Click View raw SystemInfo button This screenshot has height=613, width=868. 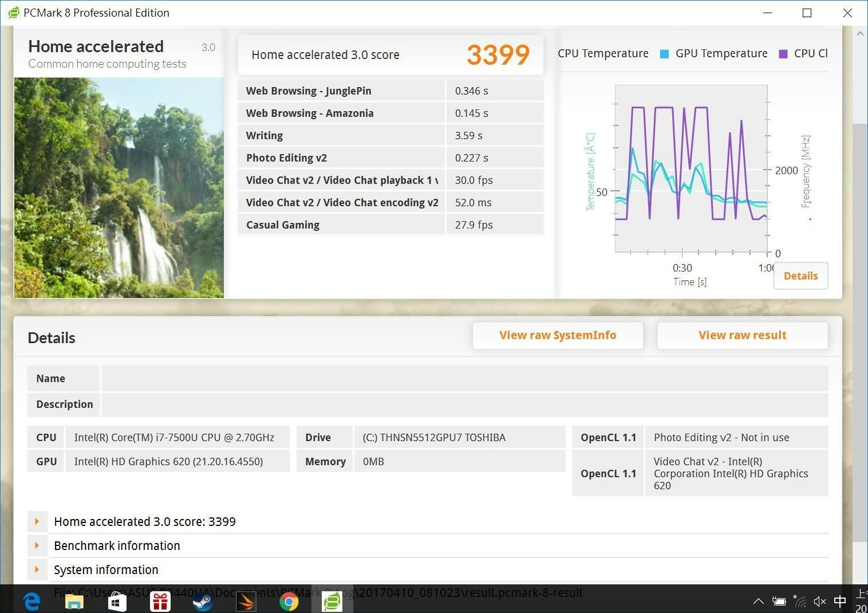557,335
